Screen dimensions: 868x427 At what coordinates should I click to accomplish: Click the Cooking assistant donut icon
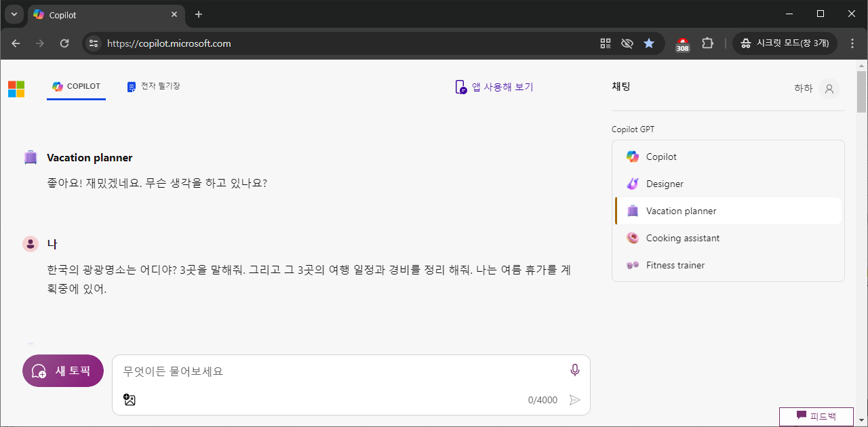tap(633, 238)
